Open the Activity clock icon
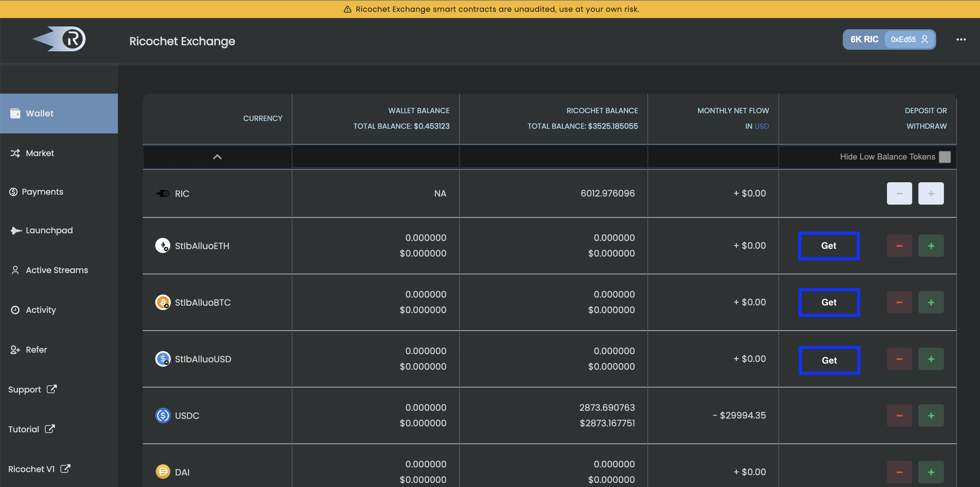The height and width of the screenshot is (487, 980). pos(15,310)
